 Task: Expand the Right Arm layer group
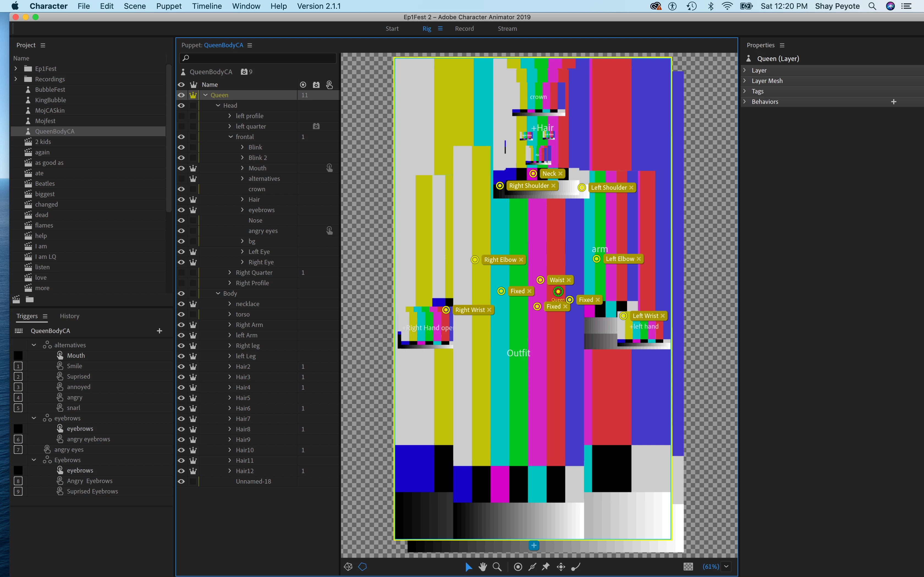[229, 325]
